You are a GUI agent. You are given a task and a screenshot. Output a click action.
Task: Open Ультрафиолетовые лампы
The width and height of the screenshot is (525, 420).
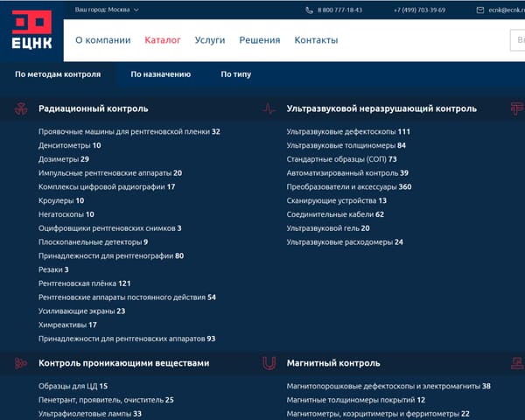(90, 414)
